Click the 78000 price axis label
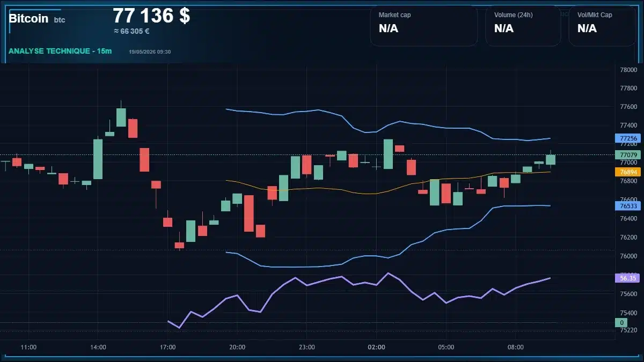This screenshot has width=644, height=362. 628,70
